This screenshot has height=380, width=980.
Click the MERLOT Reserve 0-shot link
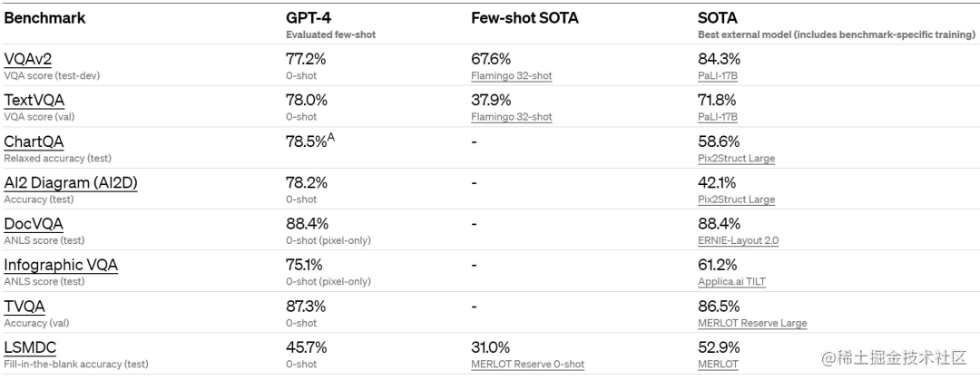[x=527, y=365]
